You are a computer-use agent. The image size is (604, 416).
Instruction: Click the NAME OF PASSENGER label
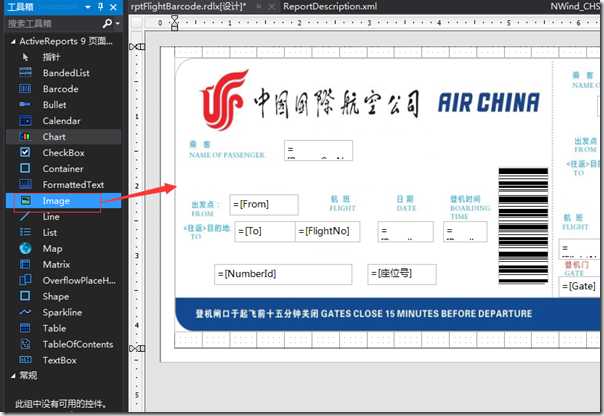226,155
